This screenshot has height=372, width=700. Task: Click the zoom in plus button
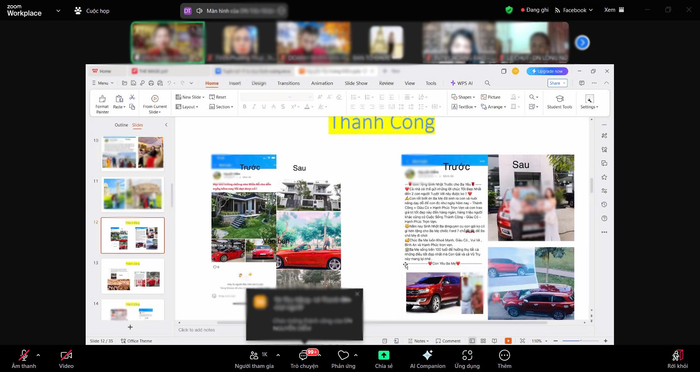pyautogui.click(x=605, y=341)
